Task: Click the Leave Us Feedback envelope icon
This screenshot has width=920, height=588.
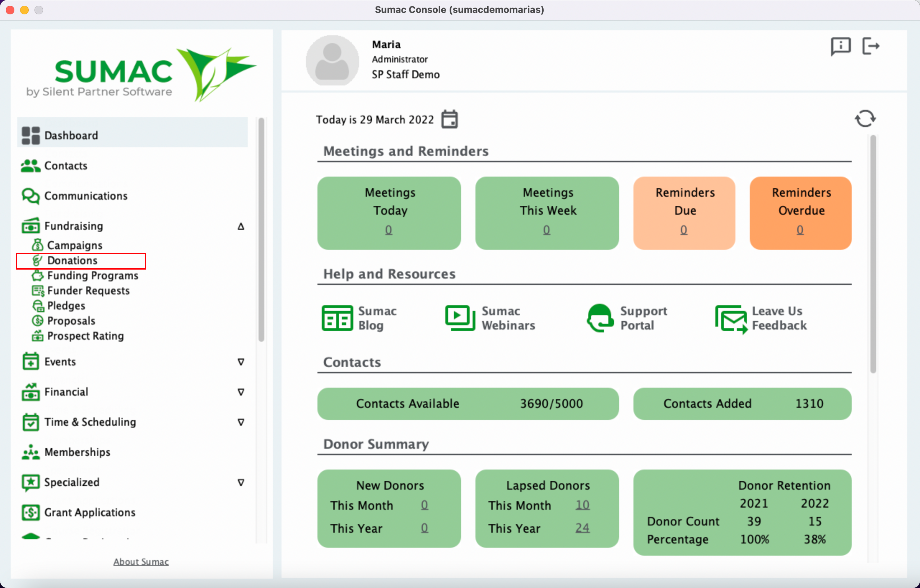Action: point(731,319)
